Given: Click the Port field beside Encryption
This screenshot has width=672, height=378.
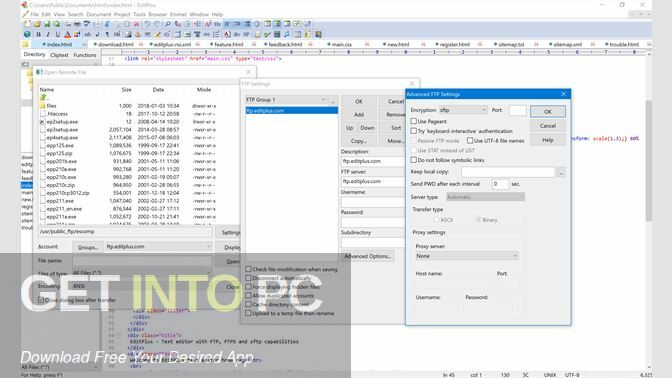Looking at the screenshot, I should [x=518, y=110].
